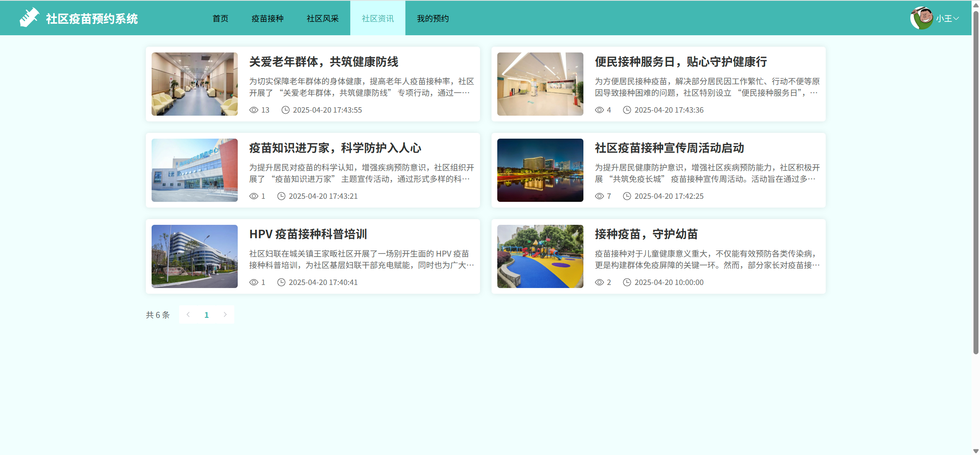Open the 疫苗接种 navigation tab
Viewport: 980px width, 455px height.
click(x=267, y=18)
